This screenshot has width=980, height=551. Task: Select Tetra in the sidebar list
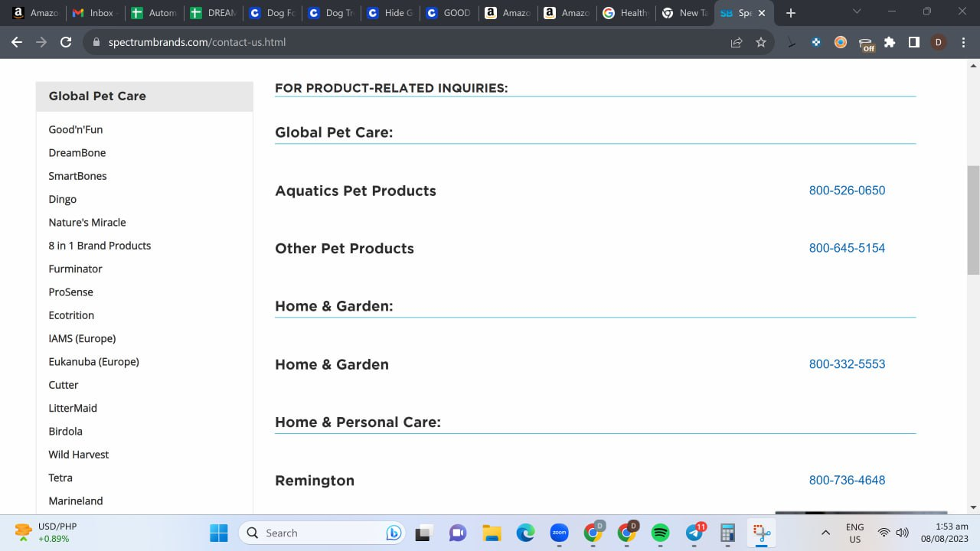(x=60, y=478)
